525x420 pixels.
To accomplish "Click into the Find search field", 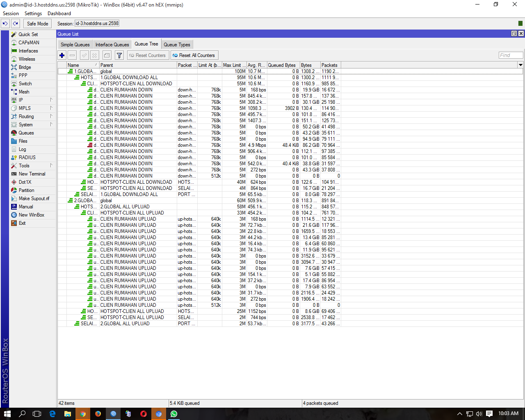I will [x=511, y=55].
